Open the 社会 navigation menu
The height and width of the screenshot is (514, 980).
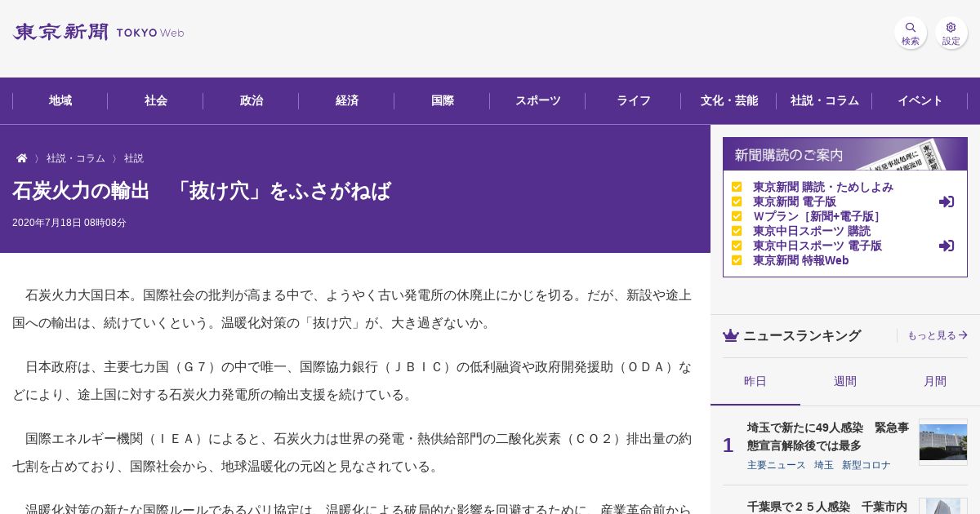(x=156, y=101)
